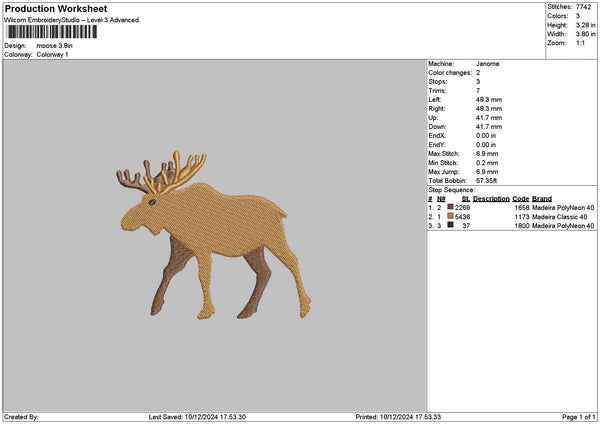Select the Machine value Janome
This screenshot has height=424, width=600.
pos(487,64)
